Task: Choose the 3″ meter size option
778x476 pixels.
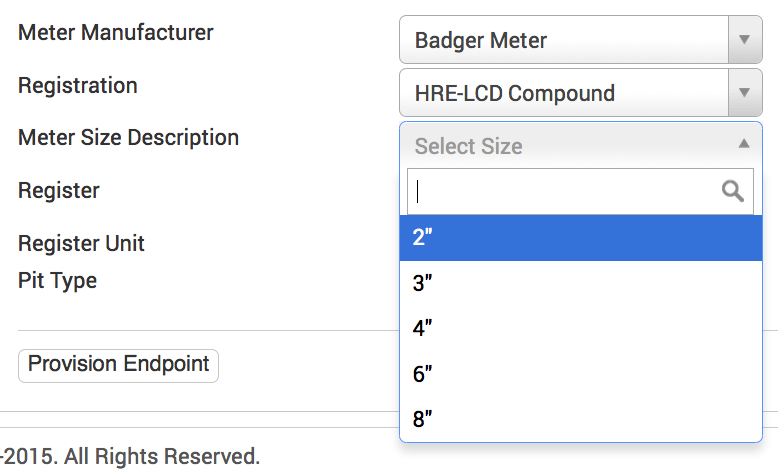Action: [x=580, y=283]
